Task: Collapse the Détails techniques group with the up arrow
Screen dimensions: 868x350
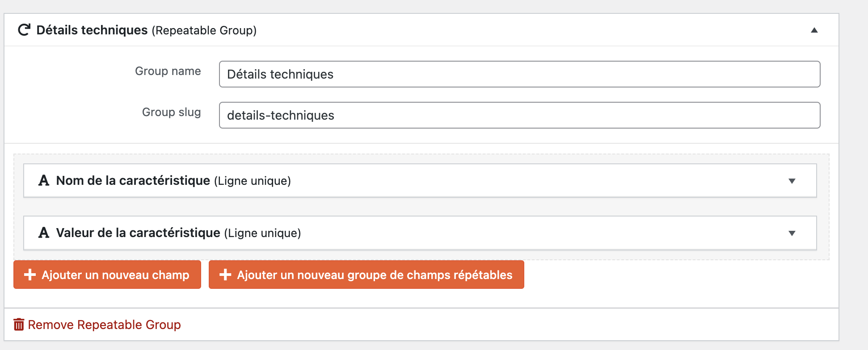Action: pos(814,30)
